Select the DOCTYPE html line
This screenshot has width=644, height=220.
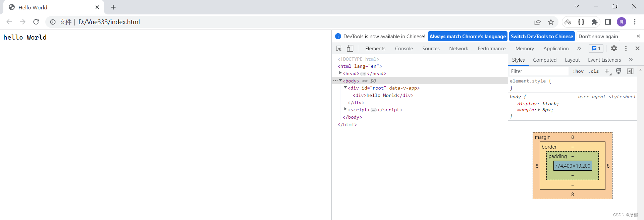(x=358, y=59)
